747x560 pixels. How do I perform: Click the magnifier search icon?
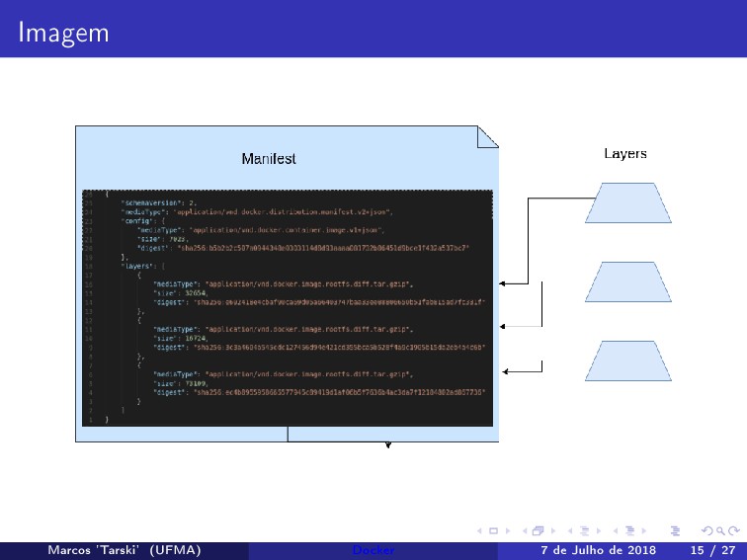point(720,530)
